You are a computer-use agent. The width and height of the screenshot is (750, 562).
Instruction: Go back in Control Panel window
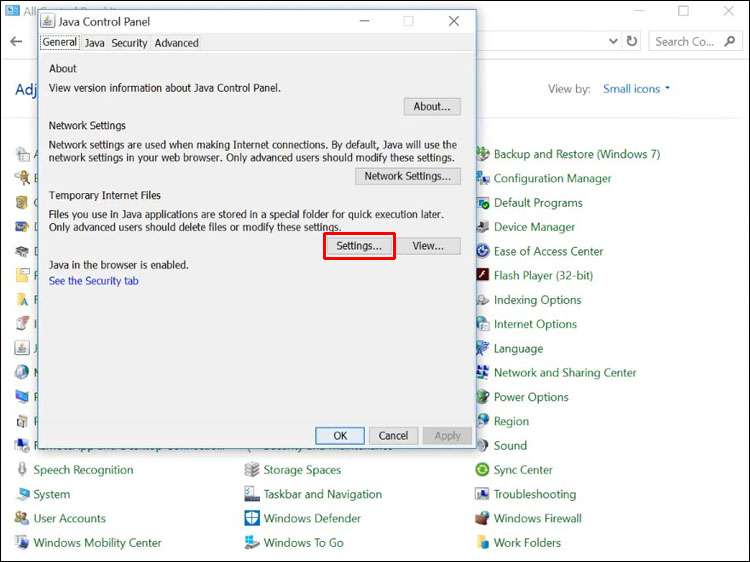[x=16, y=42]
